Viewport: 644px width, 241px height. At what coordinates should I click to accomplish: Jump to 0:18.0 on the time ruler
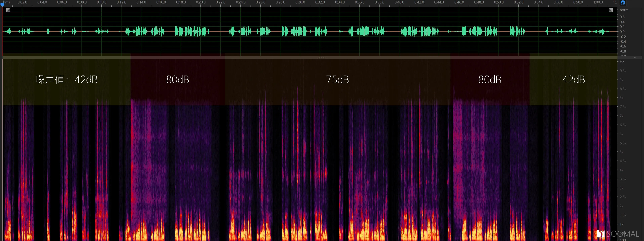pyautogui.click(x=181, y=2)
